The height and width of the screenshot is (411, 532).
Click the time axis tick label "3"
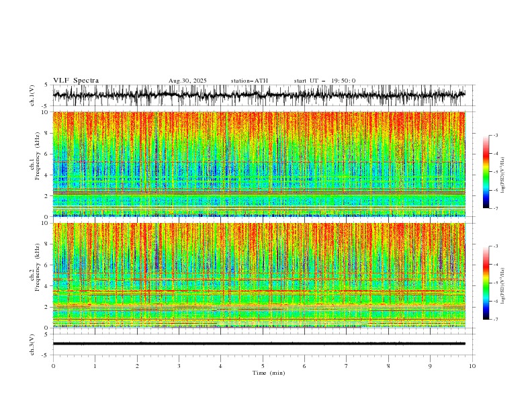179,366
